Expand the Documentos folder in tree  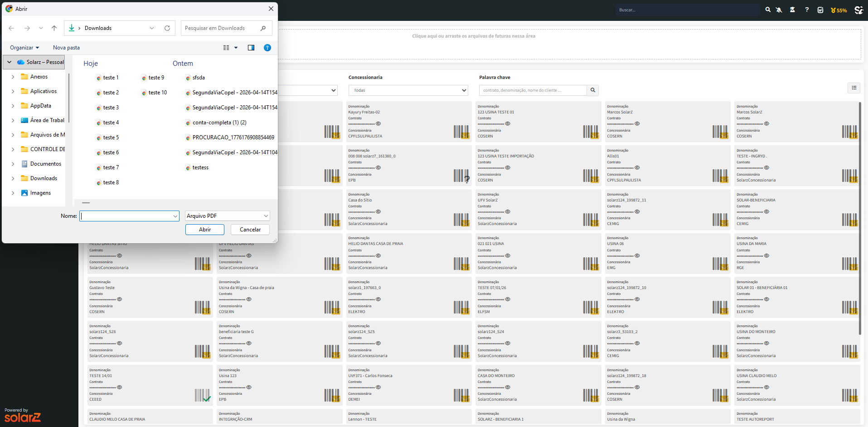[x=13, y=164]
